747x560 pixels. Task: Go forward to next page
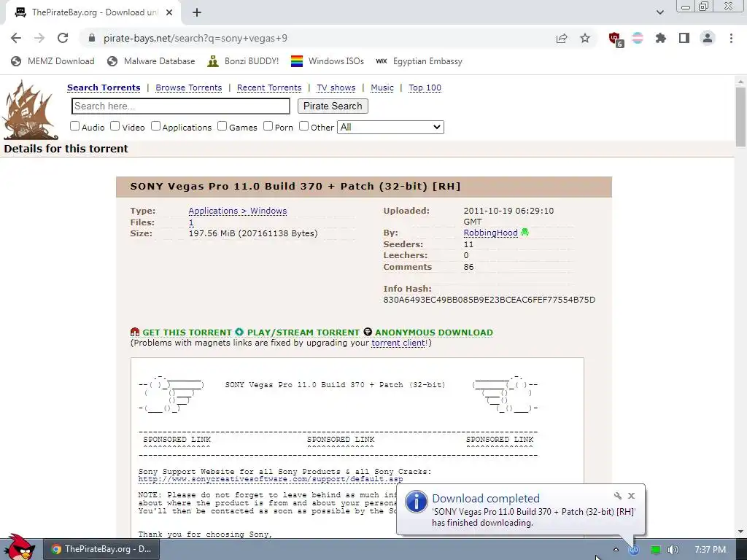pos(39,38)
